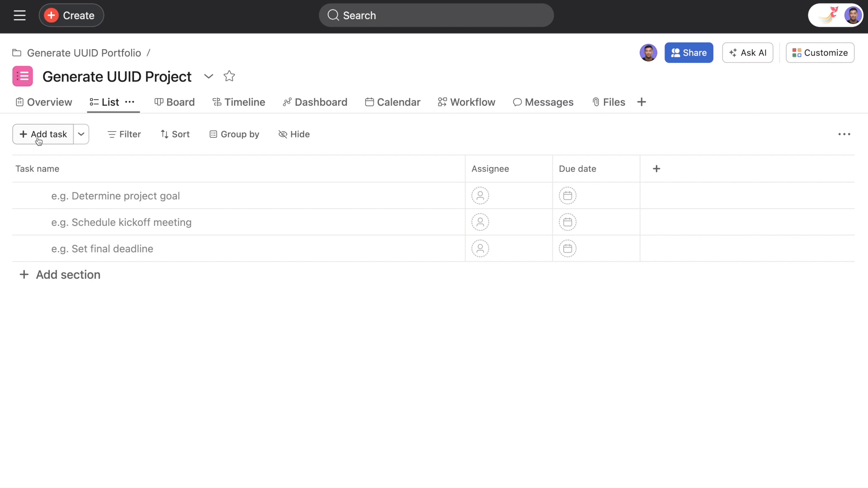This screenshot has height=488, width=868.
Task: Expand the Add task dropdown arrow
Action: 81,134
